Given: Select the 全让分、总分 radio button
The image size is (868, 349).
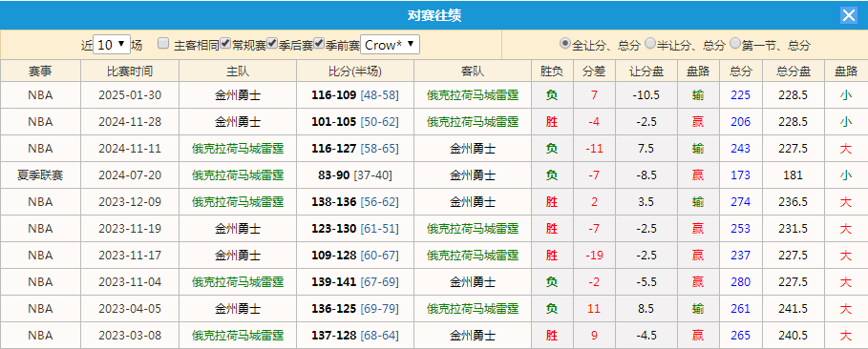Looking at the screenshot, I should click(x=564, y=43).
